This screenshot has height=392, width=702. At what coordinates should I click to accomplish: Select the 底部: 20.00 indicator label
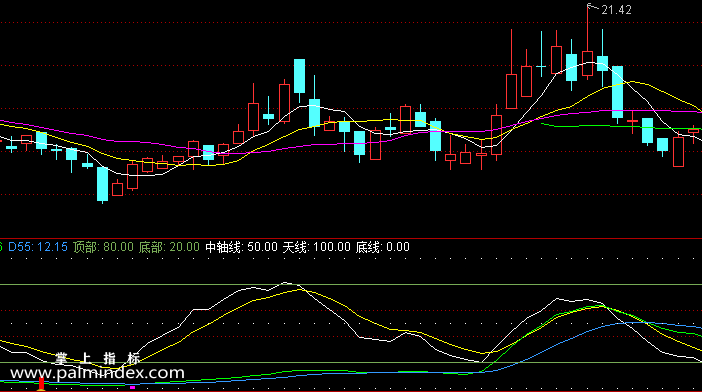pyautogui.click(x=169, y=247)
